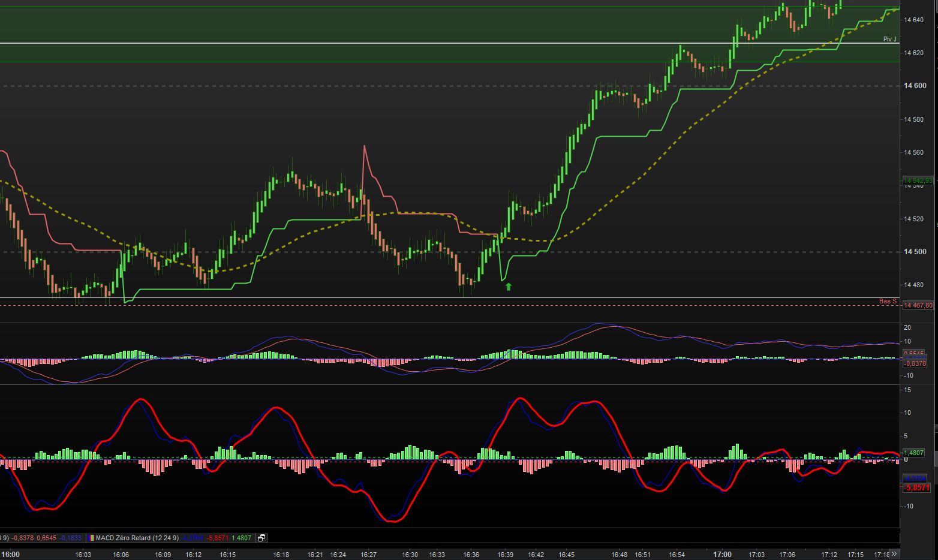The width and height of the screenshot is (938, 560).
Task: Click the 16:39 time axis marker
Action: tap(506, 555)
